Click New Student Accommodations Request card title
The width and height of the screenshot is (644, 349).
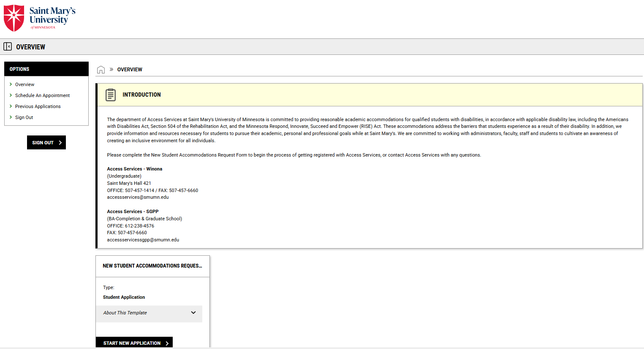152,266
